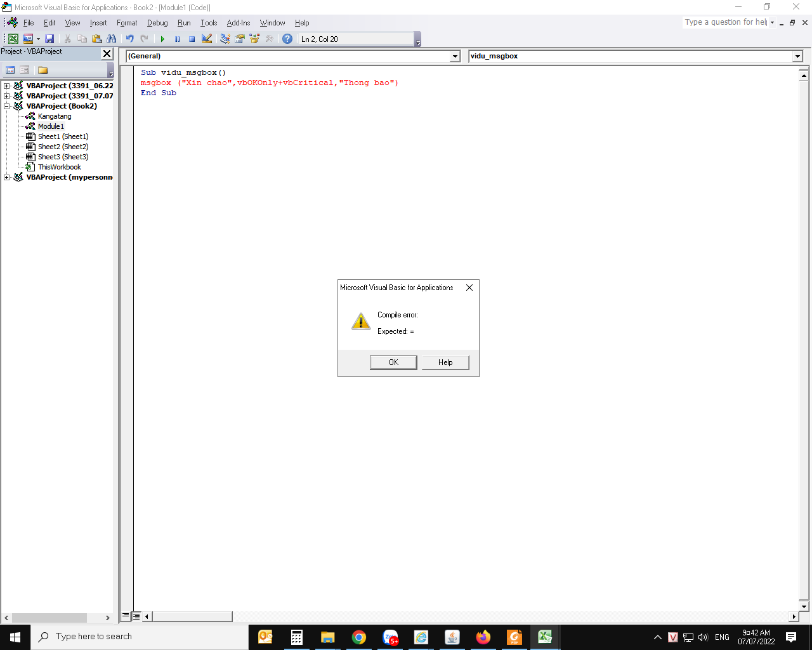Open the vidu_msgbox procedure dropdown

(797, 56)
